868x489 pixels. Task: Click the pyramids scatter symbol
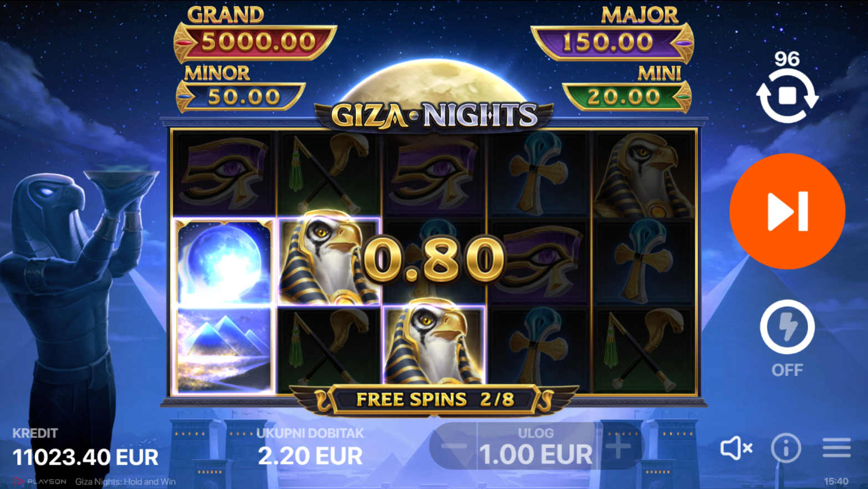[224, 350]
